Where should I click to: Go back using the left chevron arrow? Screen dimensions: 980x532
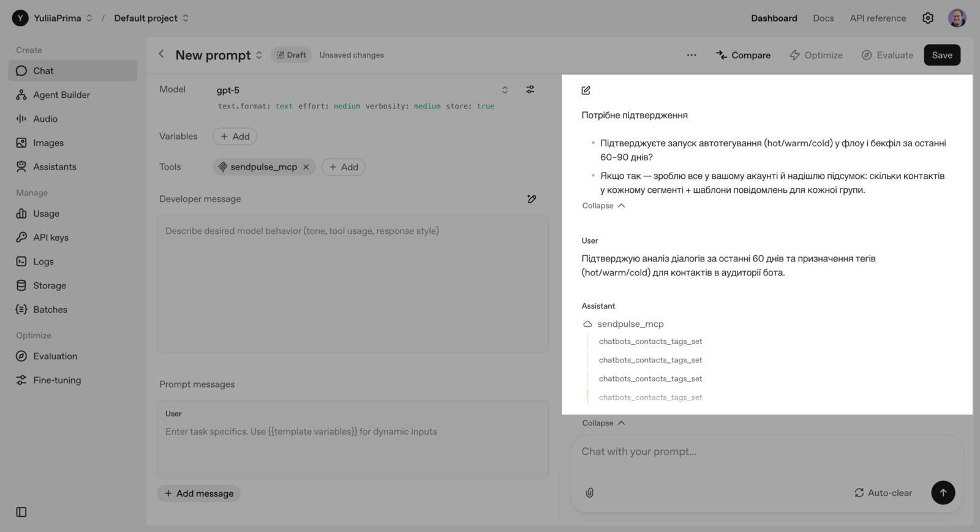click(x=161, y=54)
